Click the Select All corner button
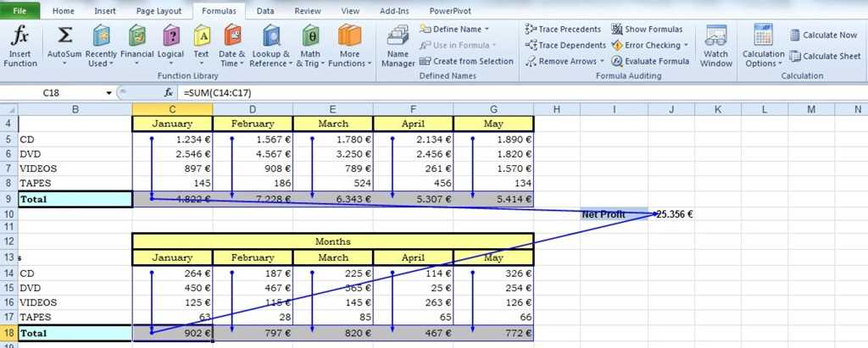The height and width of the screenshot is (348, 868). pyautogui.click(x=8, y=109)
